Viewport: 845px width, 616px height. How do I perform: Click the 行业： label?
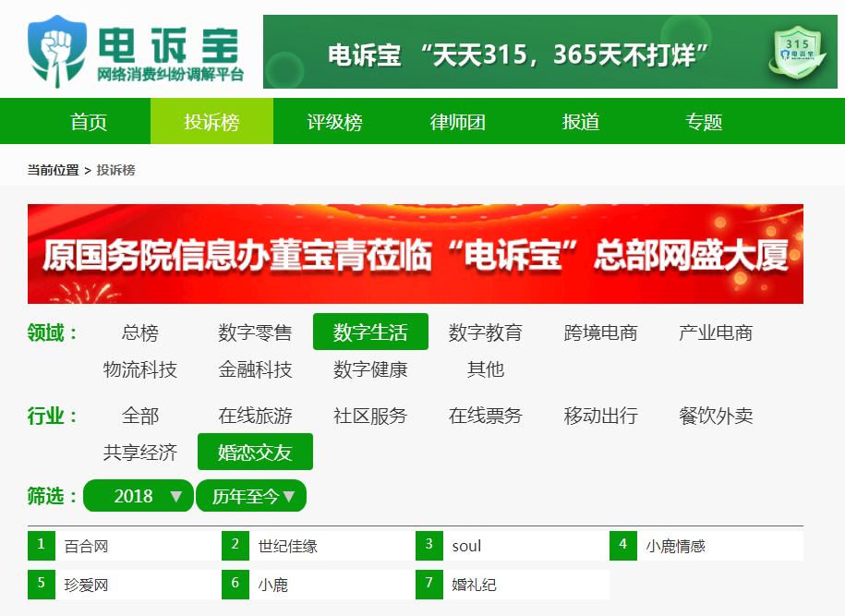tap(53, 417)
